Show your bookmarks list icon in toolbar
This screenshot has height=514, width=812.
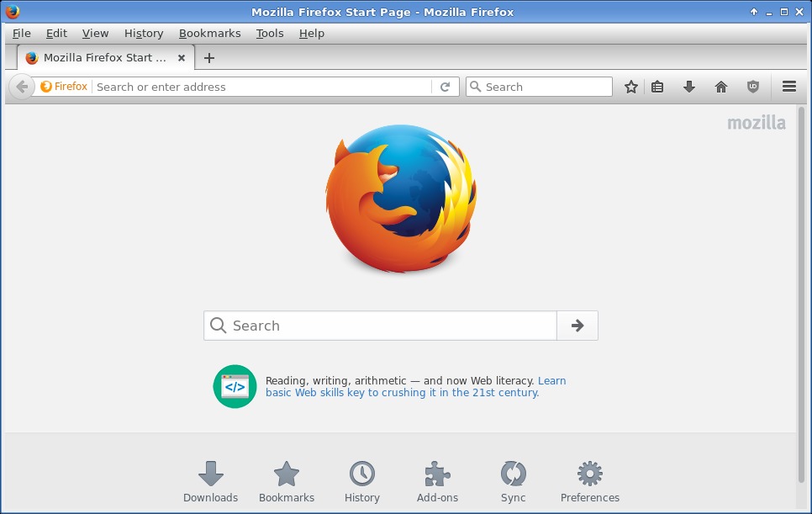(657, 87)
